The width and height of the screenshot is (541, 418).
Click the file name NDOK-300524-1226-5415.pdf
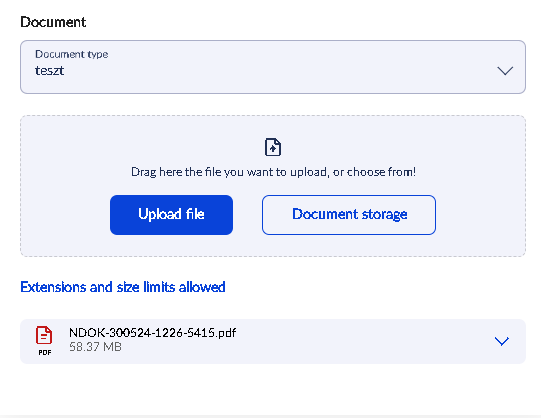click(153, 333)
